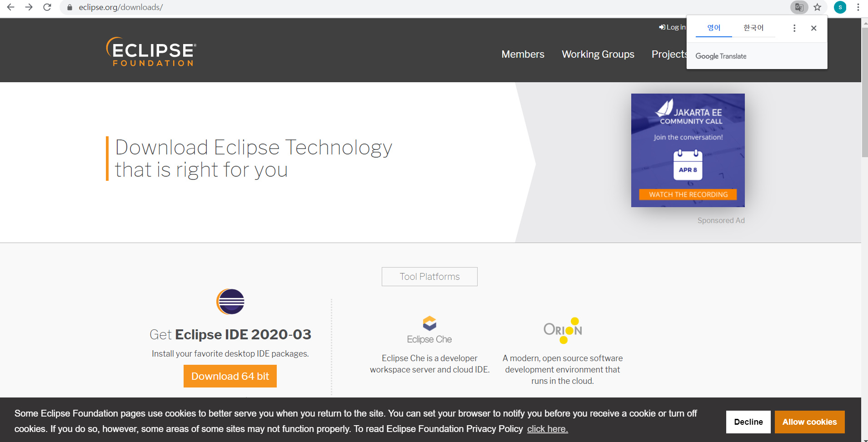Click the Eclipse IDE round logo
The height and width of the screenshot is (442, 868).
click(x=230, y=302)
